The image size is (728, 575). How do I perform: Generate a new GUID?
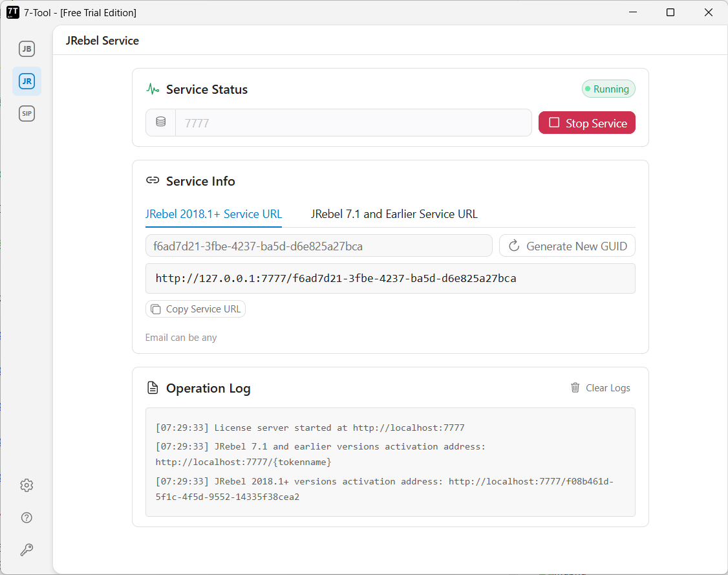click(x=567, y=246)
